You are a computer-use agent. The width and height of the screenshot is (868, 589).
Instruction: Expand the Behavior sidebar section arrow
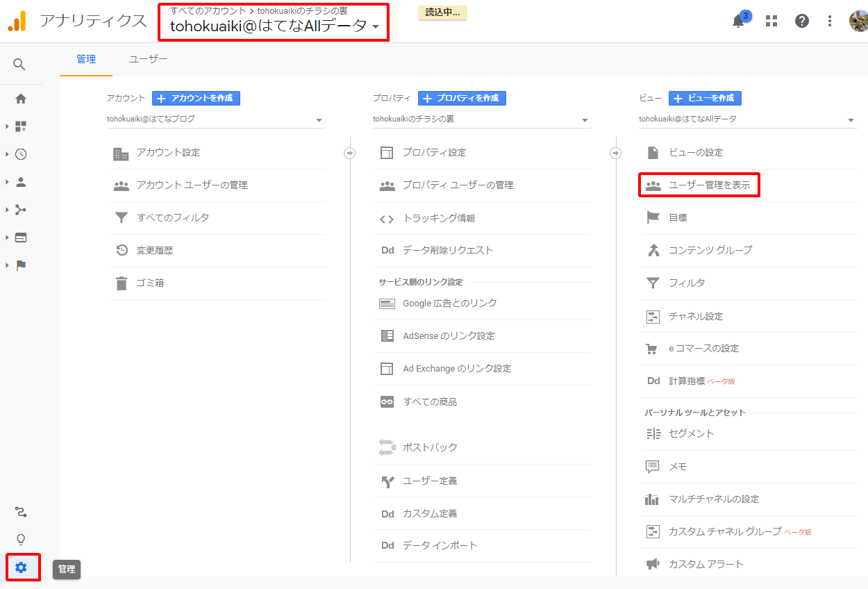pos(7,238)
